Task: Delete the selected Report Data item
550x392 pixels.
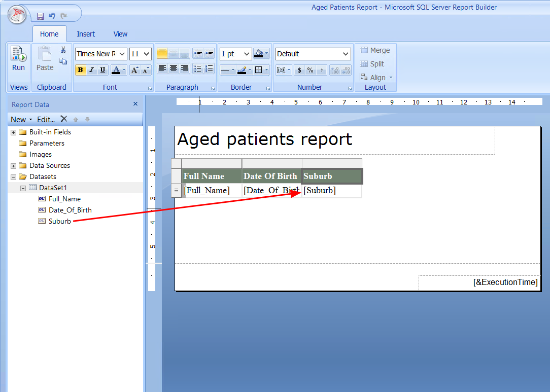Action: 63,119
